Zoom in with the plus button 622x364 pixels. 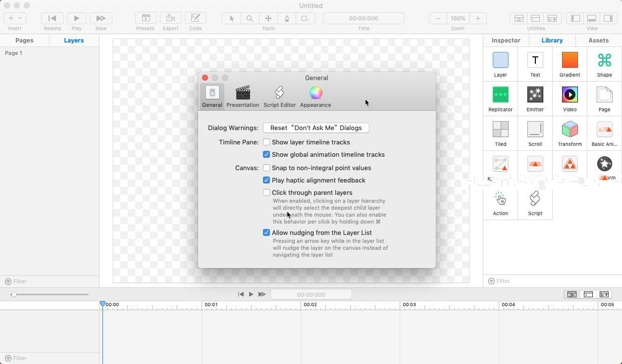477,18
